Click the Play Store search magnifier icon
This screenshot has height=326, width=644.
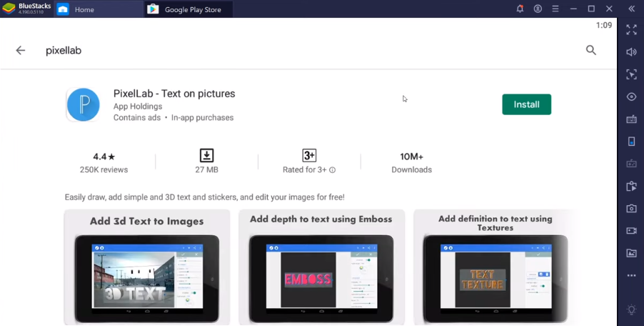point(591,50)
